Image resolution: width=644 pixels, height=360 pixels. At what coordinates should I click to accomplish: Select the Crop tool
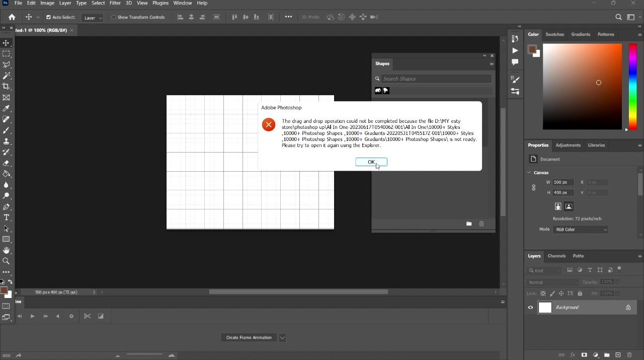6,87
